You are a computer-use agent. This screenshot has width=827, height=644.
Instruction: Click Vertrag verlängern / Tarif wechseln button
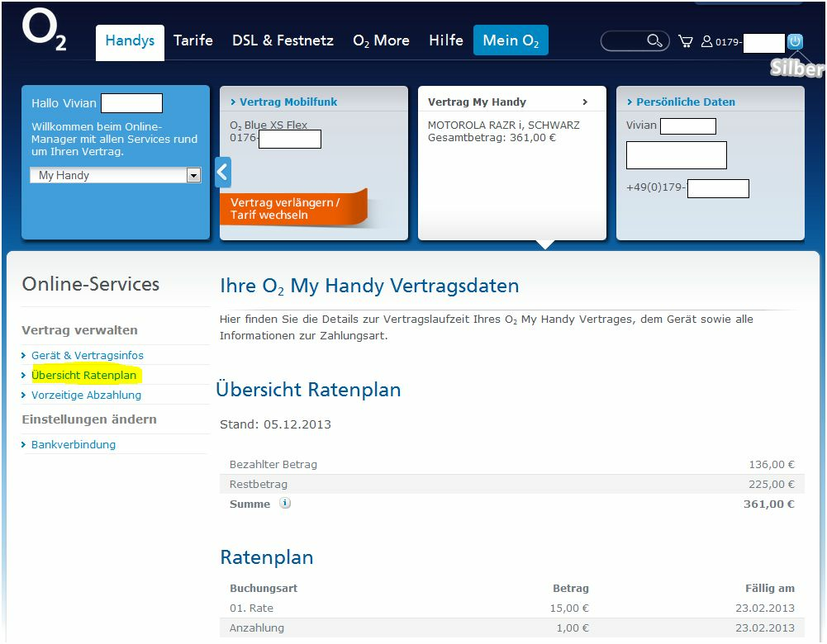(293, 208)
